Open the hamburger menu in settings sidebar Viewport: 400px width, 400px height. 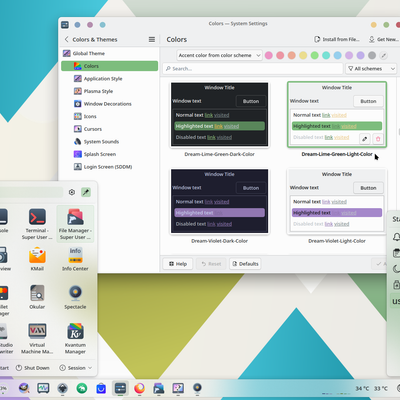pyautogui.click(x=152, y=39)
